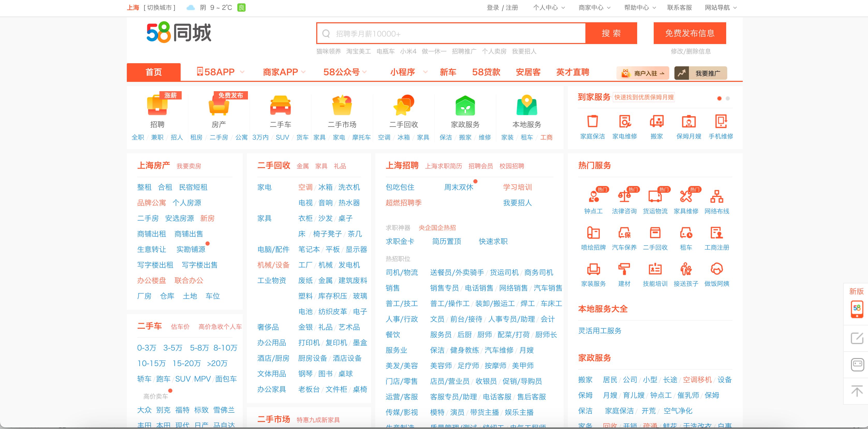Click the 高价急收个人车 link

coord(220,326)
